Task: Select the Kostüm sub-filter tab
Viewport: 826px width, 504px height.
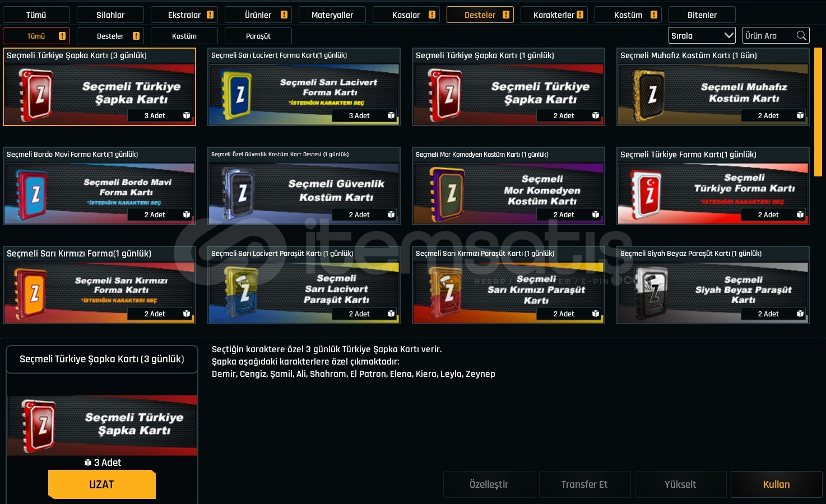Action: pyautogui.click(x=184, y=36)
